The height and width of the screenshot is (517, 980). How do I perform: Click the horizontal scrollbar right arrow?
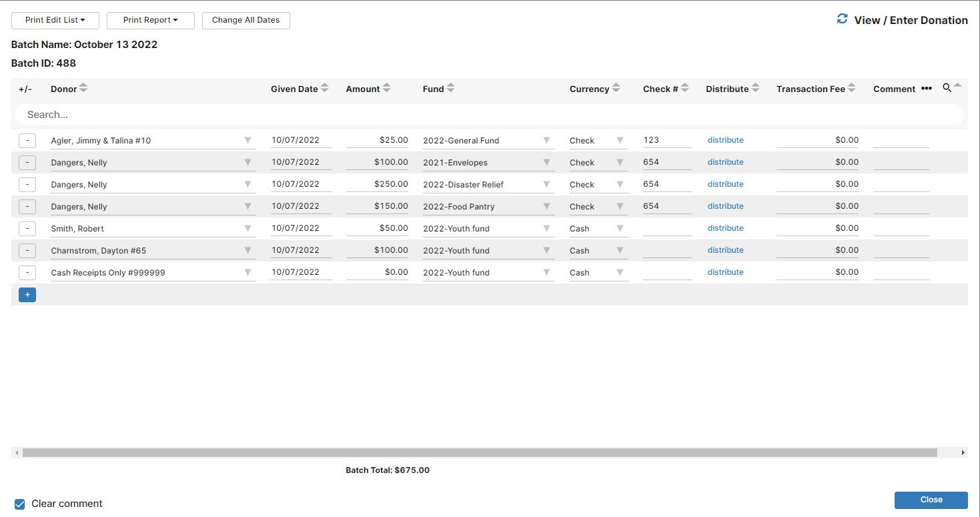pos(963,453)
